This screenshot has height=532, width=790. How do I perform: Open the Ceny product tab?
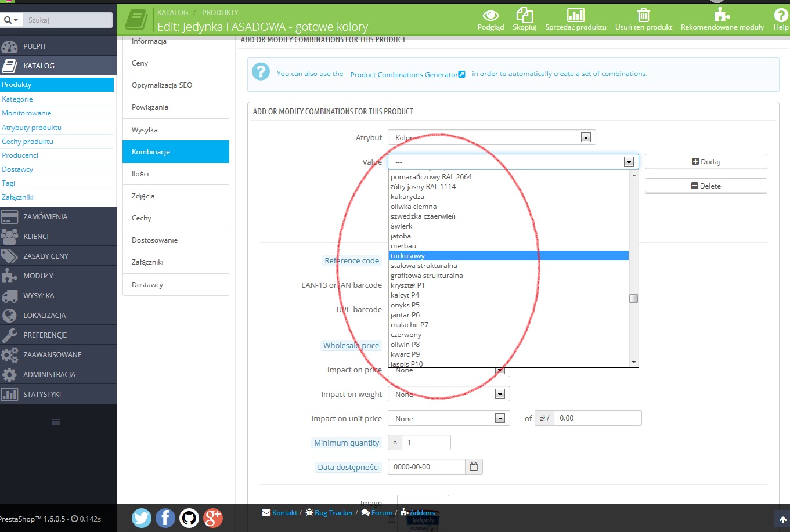(176, 63)
